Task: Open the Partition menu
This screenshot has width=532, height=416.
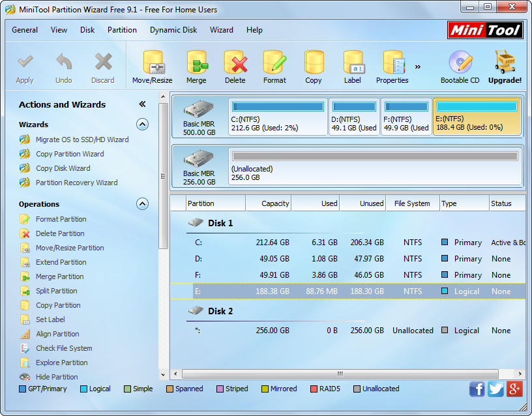Action: 122,30
